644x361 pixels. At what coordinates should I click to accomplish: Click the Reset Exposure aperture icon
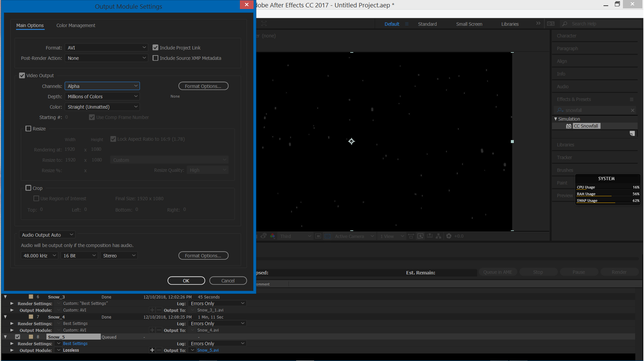tap(449, 236)
